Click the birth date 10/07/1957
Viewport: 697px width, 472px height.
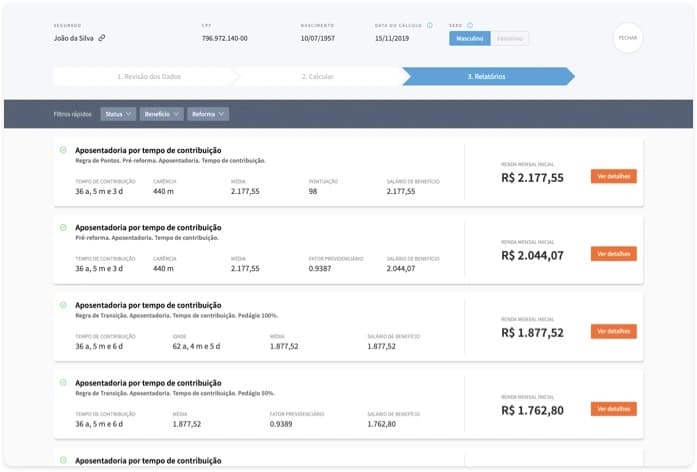(x=317, y=38)
